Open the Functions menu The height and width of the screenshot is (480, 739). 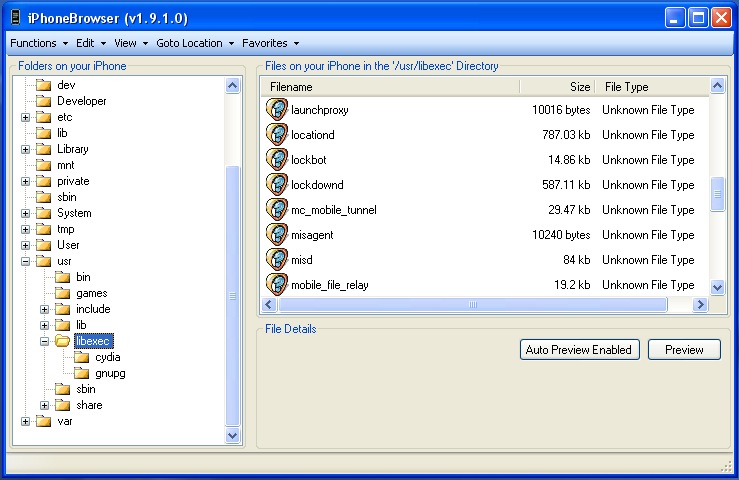pyautogui.click(x=38, y=43)
